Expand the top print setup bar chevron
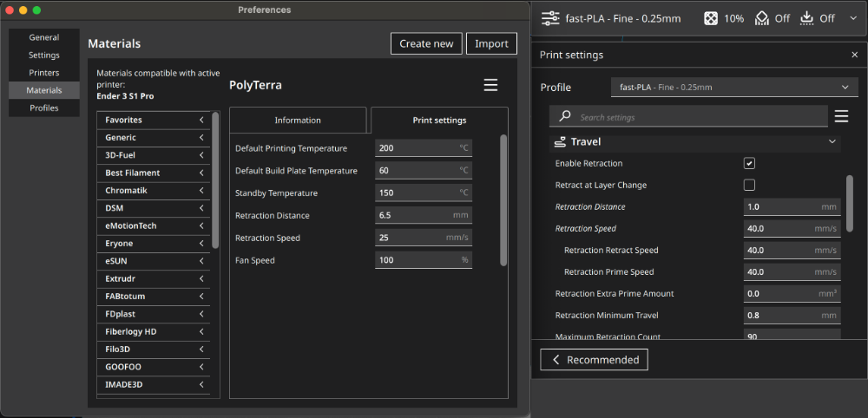This screenshot has height=418, width=868. pos(852,18)
